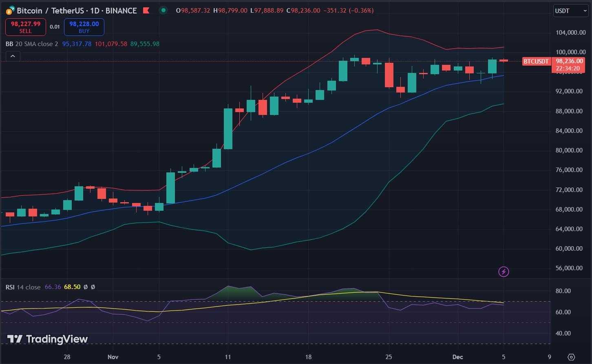Click the Bitcoin logo icon beside the symbol
The image size is (592, 364).
point(10,10)
